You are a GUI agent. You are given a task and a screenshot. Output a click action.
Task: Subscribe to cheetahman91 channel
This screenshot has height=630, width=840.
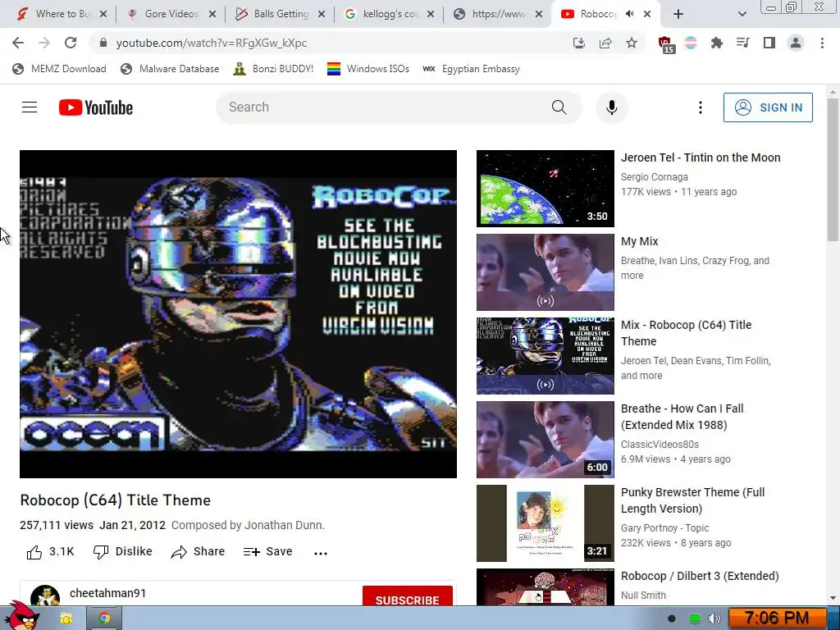coord(407,597)
